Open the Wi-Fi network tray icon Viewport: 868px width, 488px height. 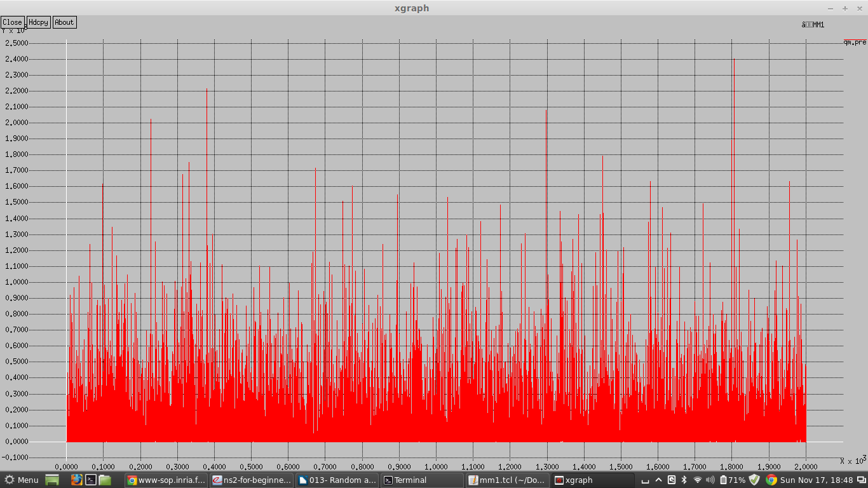click(x=698, y=480)
